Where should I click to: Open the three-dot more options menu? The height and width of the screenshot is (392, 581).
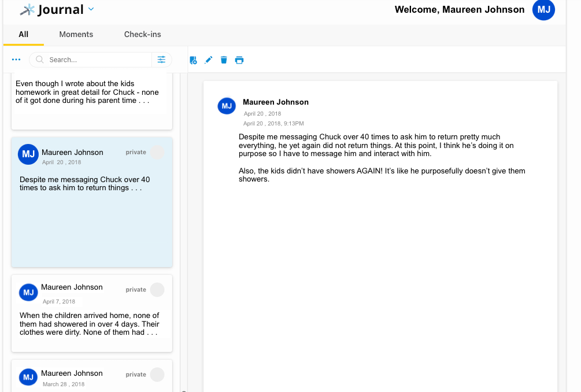coord(16,60)
